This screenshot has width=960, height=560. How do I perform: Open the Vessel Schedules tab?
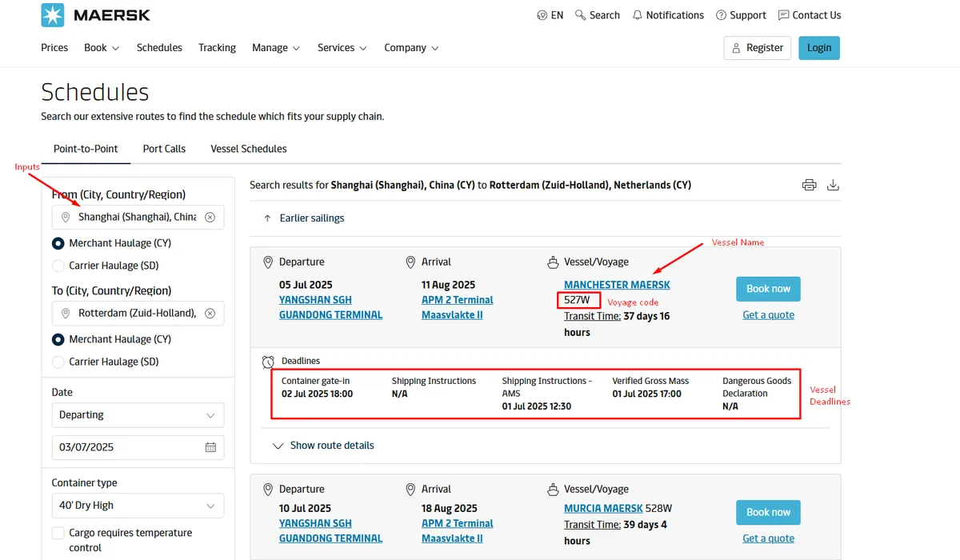[248, 148]
